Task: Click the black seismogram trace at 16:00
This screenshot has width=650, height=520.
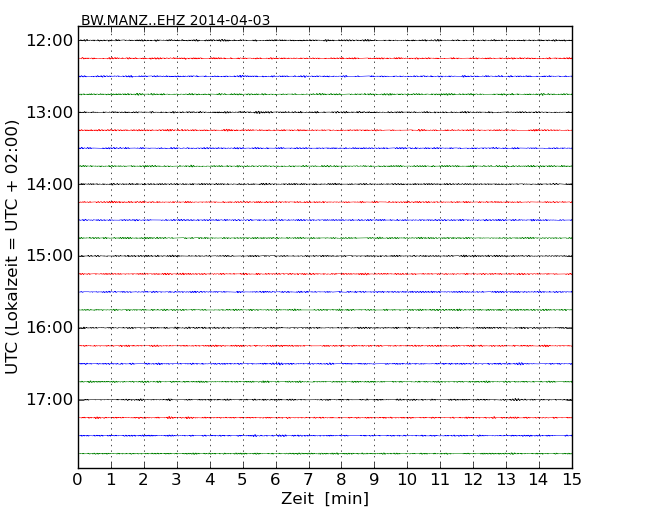Action: [x=325, y=328]
